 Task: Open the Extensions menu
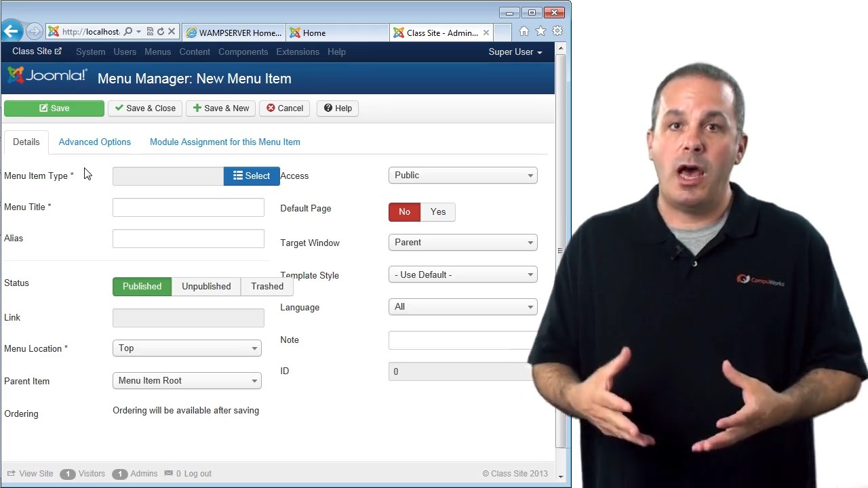[297, 52]
